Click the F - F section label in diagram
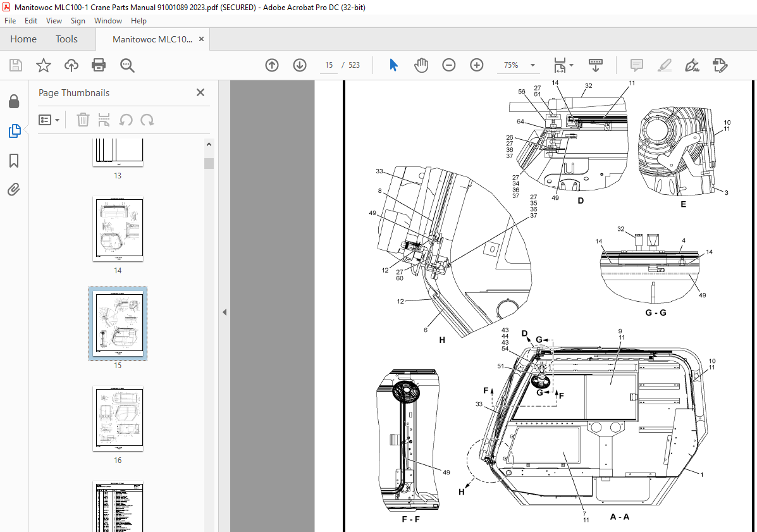Image resolution: width=757 pixels, height=532 pixels. (x=411, y=519)
